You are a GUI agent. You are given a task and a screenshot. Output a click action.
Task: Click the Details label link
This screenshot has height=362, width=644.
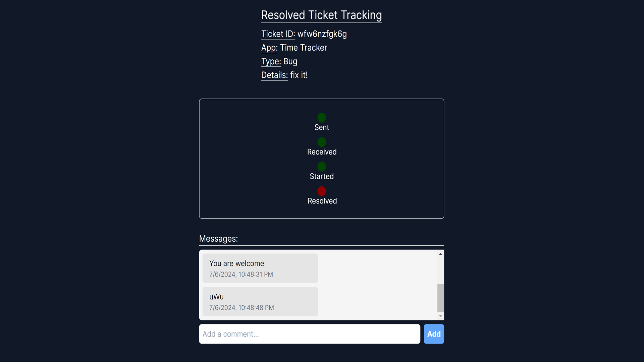tap(274, 75)
